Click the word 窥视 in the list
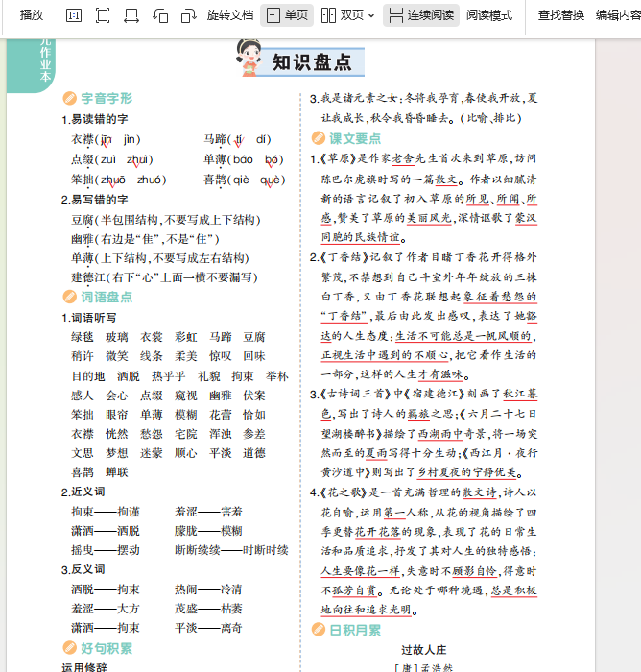This screenshot has height=672, width=641. click(186, 396)
